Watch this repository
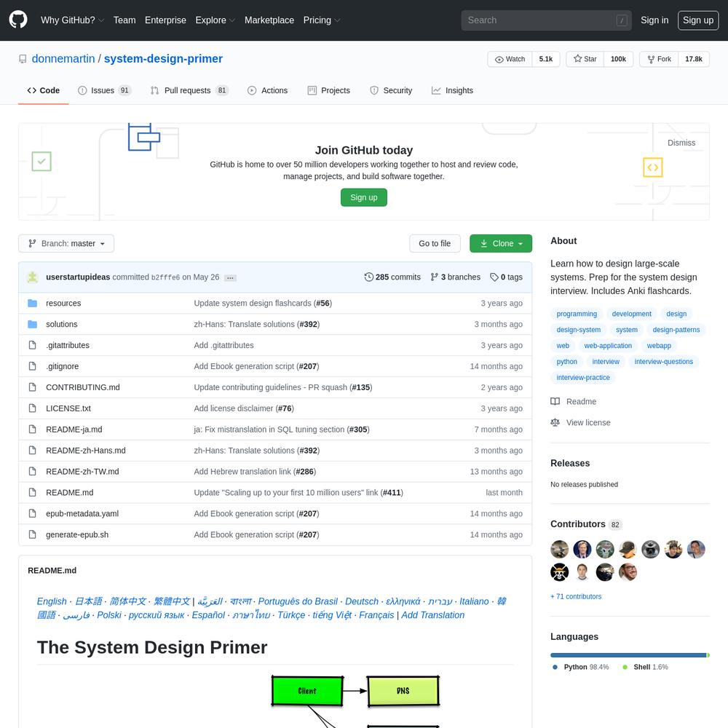The height and width of the screenshot is (728, 728). tap(510, 59)
